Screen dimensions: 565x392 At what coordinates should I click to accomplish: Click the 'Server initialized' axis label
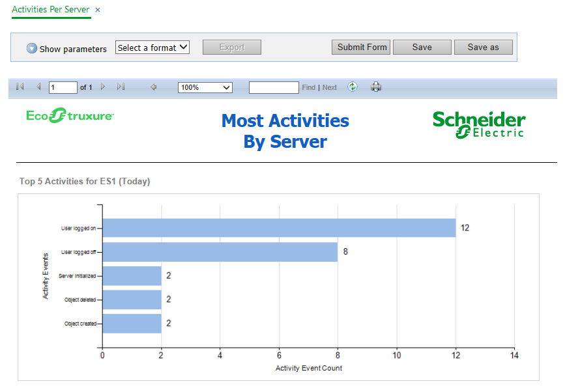click(77, 276)
